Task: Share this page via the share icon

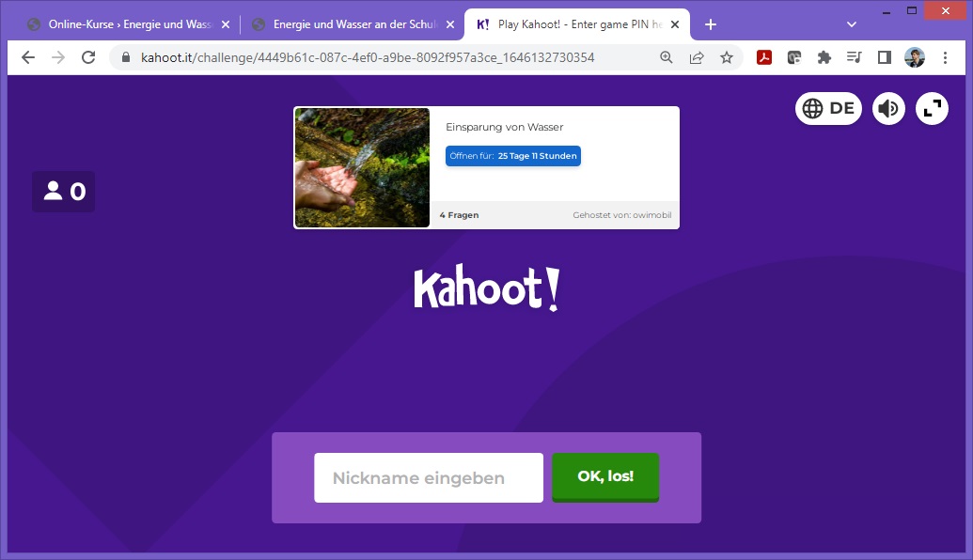Action: (x=697, y=57)
